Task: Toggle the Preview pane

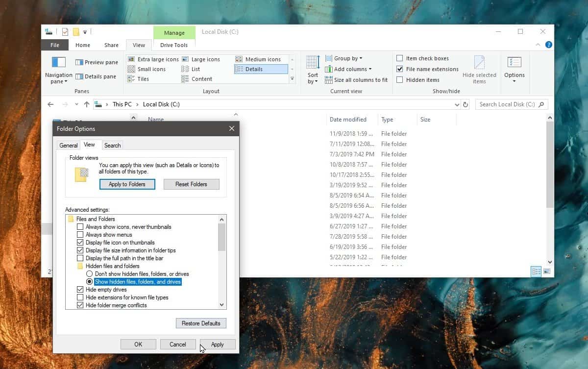Action: 97,62
